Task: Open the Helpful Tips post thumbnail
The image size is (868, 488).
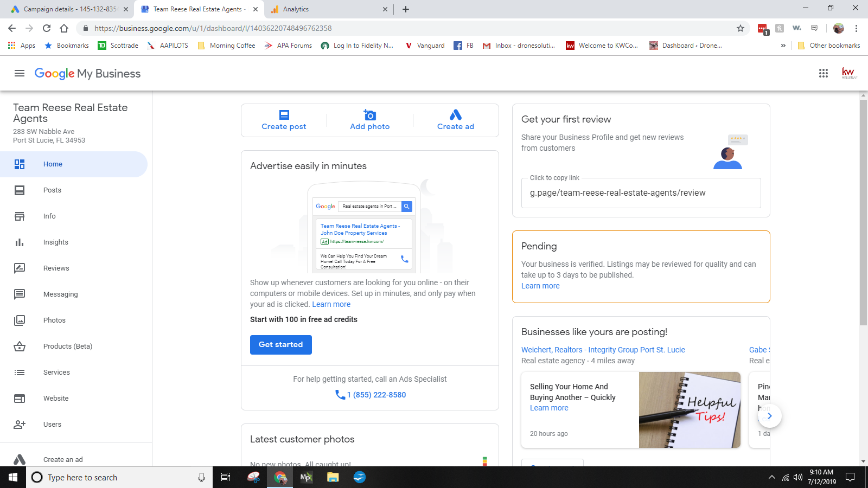Action: pos(690,410)
